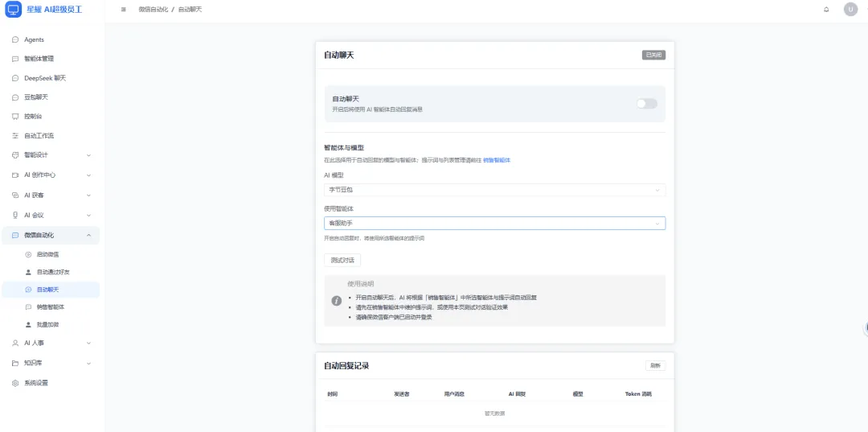Click the 测试对话 button

tap(342, 260)
